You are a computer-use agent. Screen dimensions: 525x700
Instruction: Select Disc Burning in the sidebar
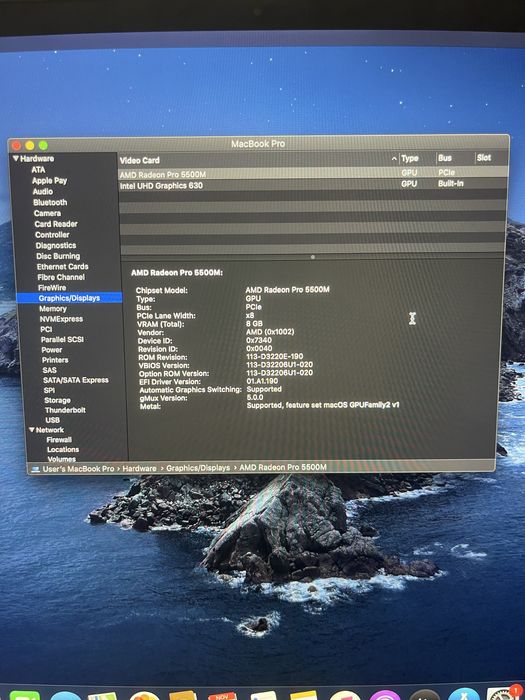(58, 256)
